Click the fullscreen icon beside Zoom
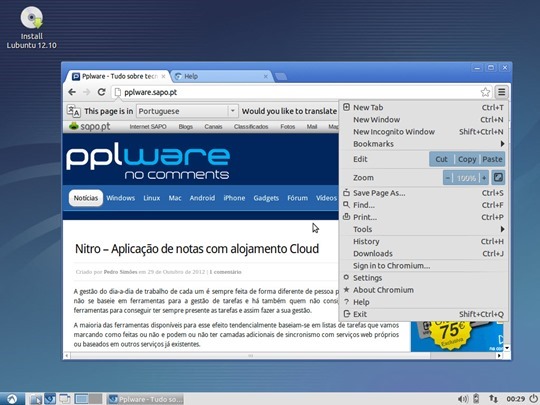540x405 pixels. (x=498, y=178)
